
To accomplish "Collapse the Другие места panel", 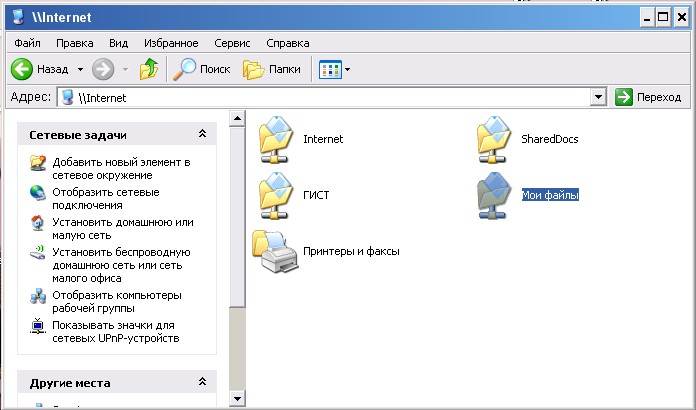I will 202,382.
